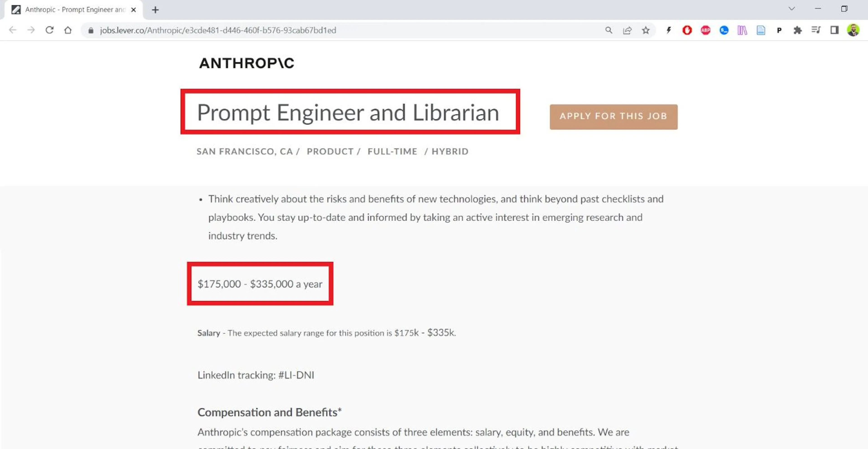The image size is (868, 449).
Task: Toggle the browser side panel
Action: [834, 30]
